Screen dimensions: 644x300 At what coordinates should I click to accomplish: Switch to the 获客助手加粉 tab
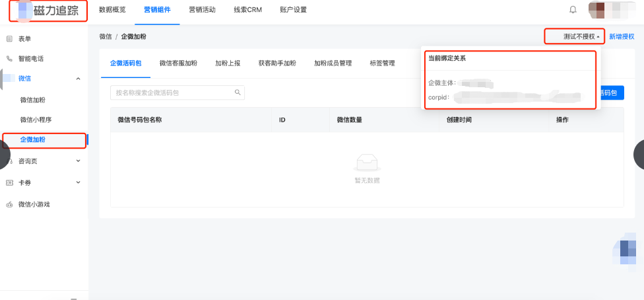point(277,63)
